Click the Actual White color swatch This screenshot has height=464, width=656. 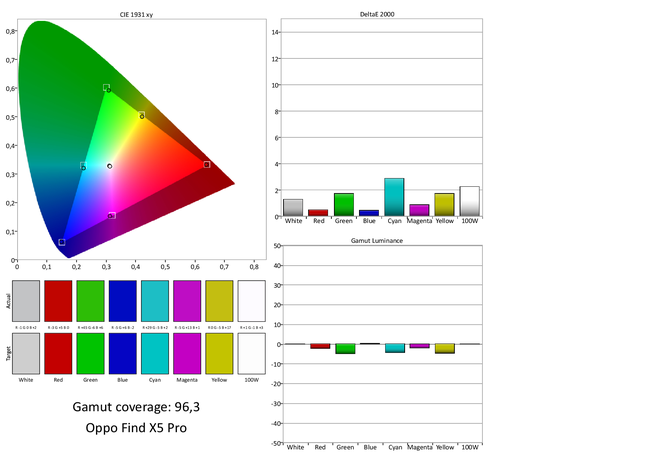pyautogui.click(x=26, y=301)
